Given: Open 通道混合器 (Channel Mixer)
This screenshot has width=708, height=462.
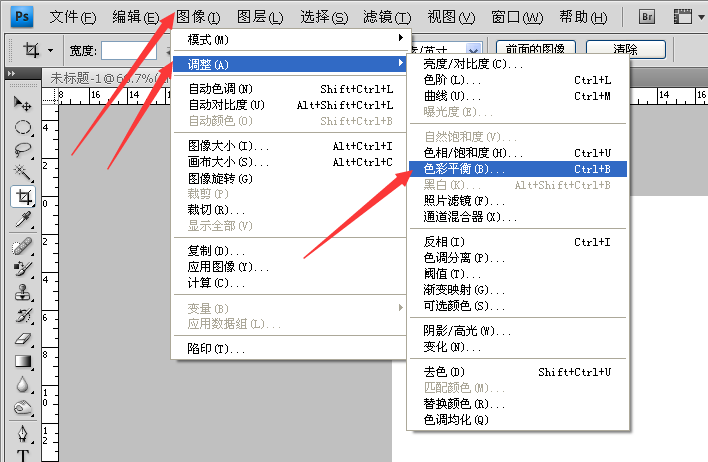Looking at the screenshot, I should point(517,217).
